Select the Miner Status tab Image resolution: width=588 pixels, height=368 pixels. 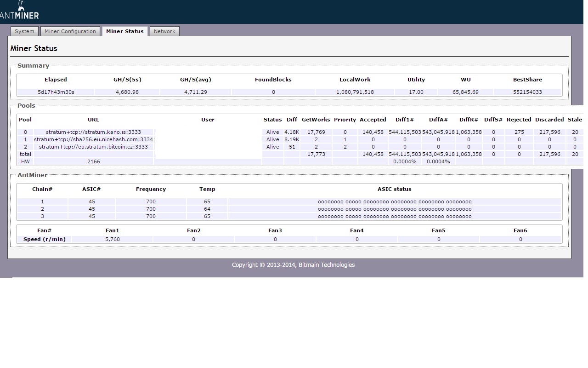124,31
